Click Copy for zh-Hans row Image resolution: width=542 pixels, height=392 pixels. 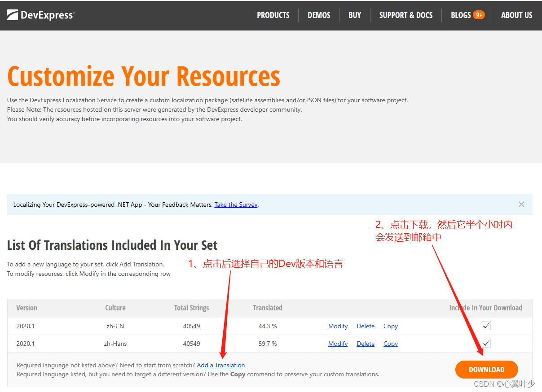(391, 344)
